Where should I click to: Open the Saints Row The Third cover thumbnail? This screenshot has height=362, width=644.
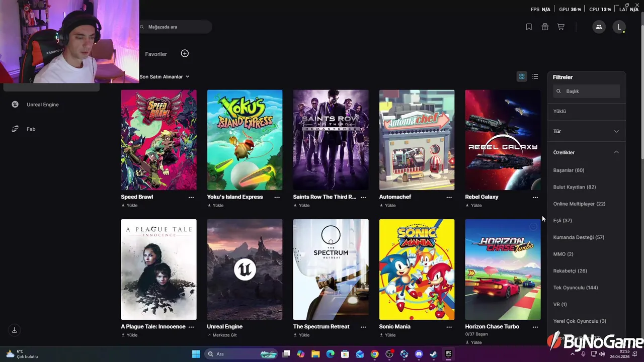[x=331, y=140]
